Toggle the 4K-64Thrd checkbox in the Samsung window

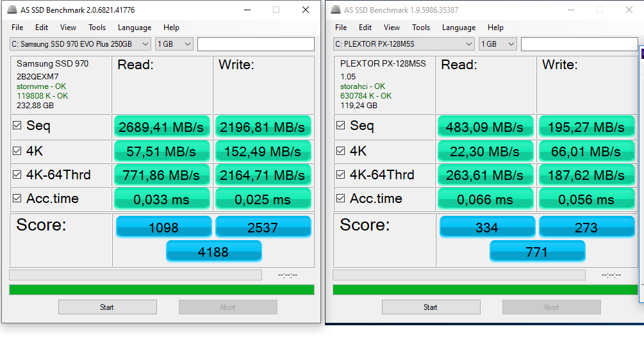[x=17, y=175]
